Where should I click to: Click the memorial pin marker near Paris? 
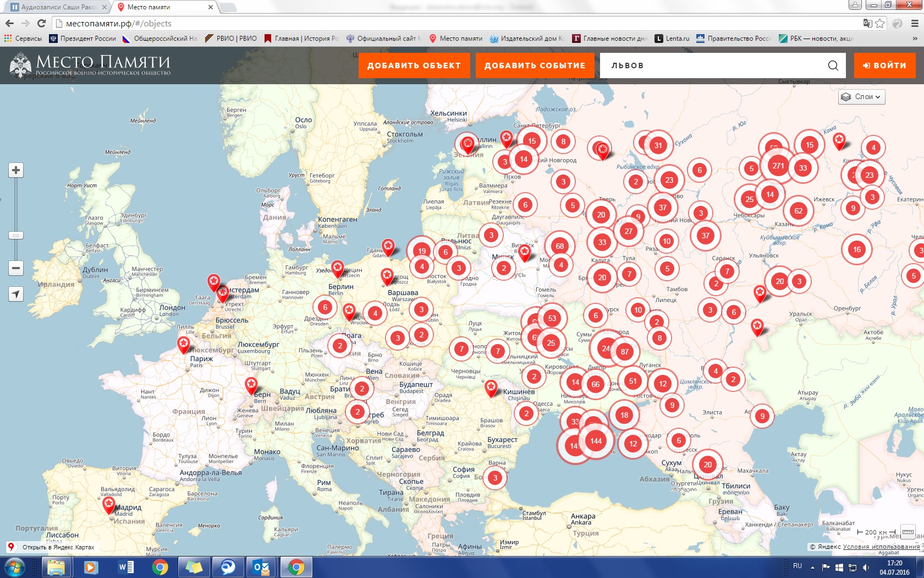[x=184, y=345]
